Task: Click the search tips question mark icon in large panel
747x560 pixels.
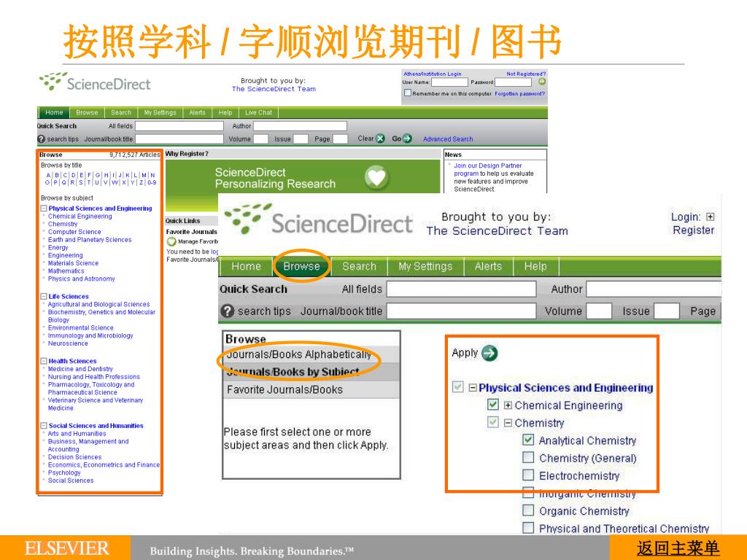Action: tap(228, 311)
